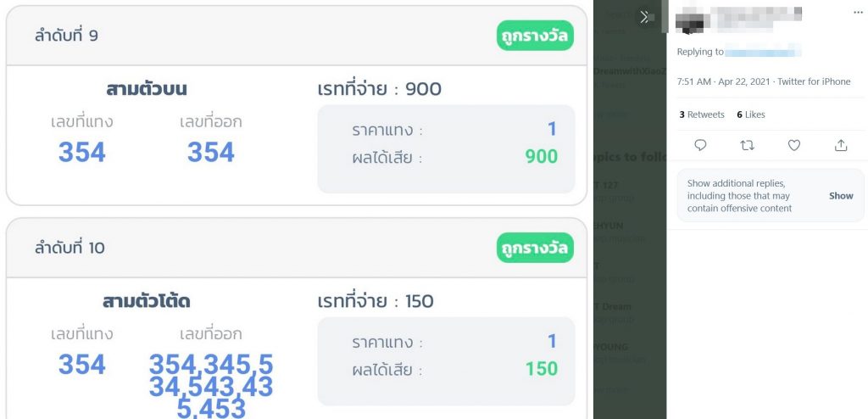Click the green 150 payout value
The image size is (868, 419).
point(542,369)
